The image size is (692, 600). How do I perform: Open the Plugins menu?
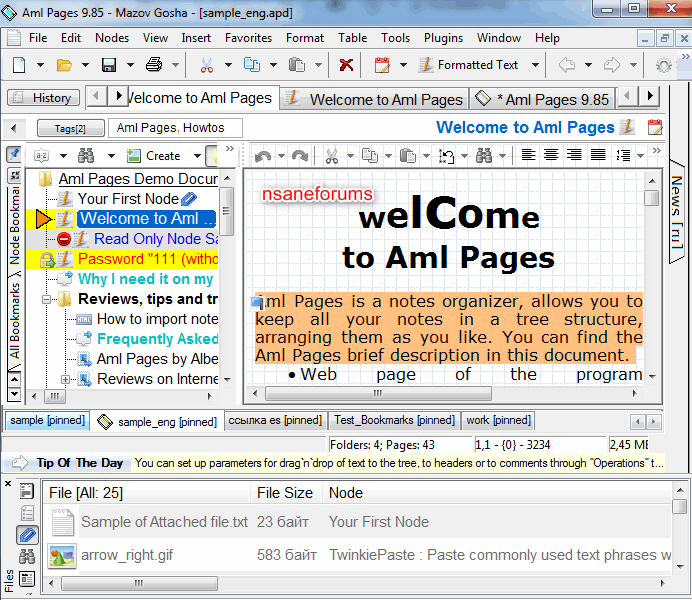443,38
